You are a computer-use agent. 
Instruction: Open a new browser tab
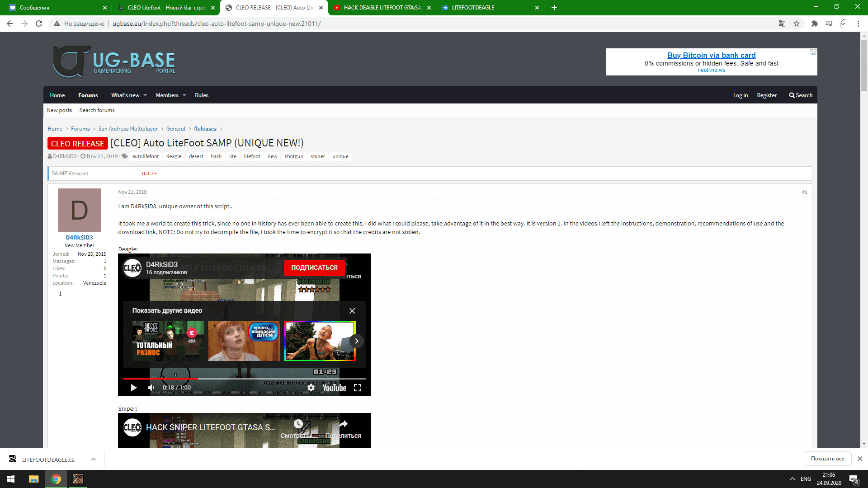point(554,8)
